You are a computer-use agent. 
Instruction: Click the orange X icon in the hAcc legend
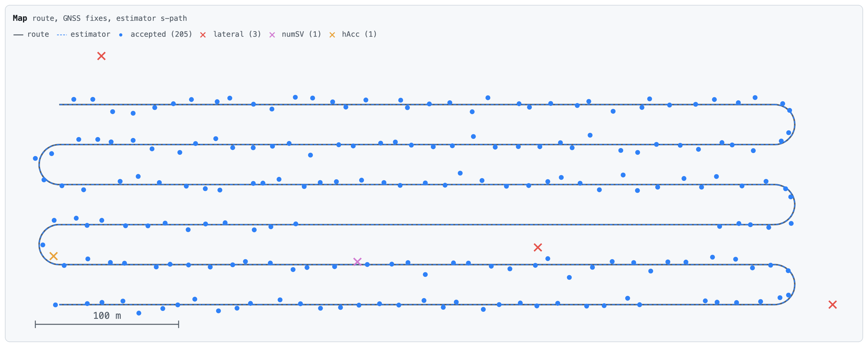tap(332, 35)
